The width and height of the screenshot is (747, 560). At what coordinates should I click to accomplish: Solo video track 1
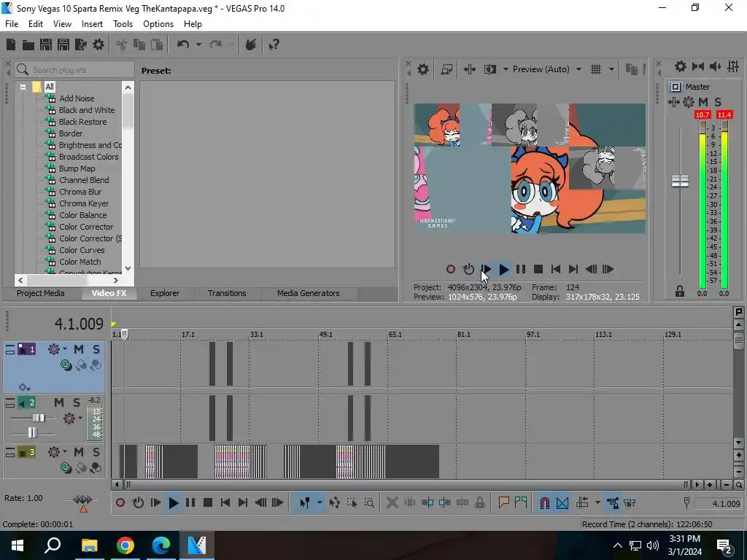tap(96, 349)
